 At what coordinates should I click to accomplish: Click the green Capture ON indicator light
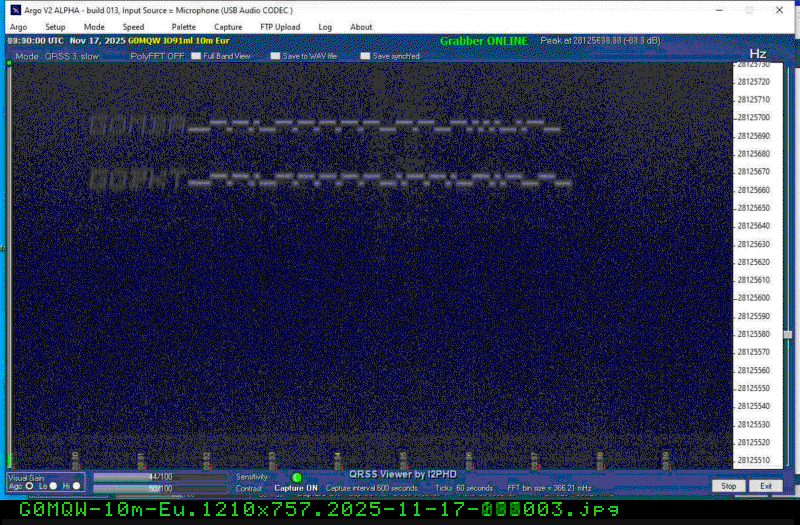tap(296, 478)
